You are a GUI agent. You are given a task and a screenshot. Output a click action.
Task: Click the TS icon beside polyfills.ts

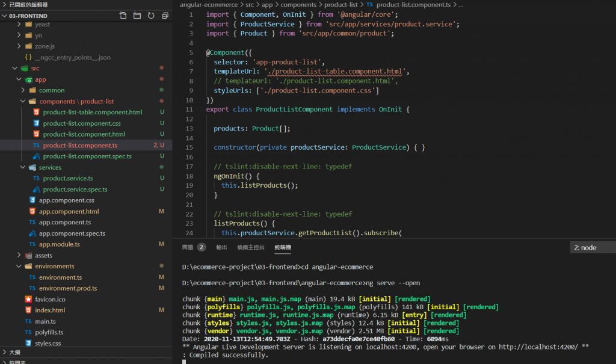point(28,332)
